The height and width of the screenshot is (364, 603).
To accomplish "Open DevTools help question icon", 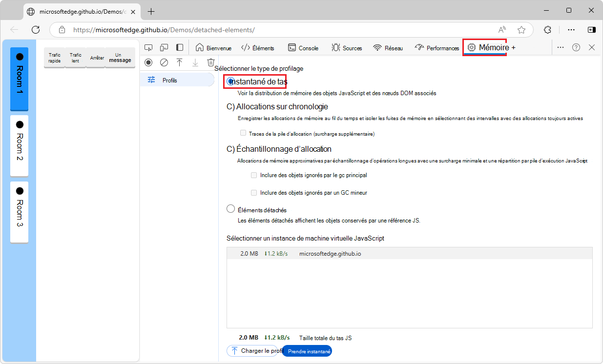I will click(576, 47).
